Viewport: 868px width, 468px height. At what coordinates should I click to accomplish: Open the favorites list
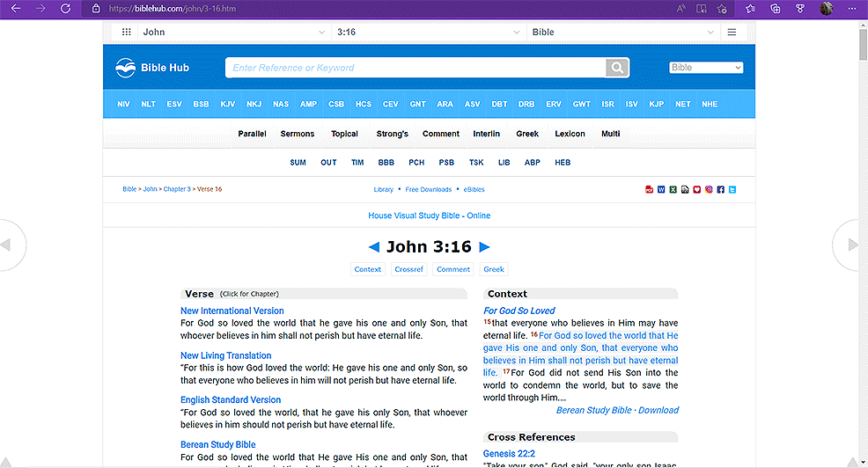[750, 8]
